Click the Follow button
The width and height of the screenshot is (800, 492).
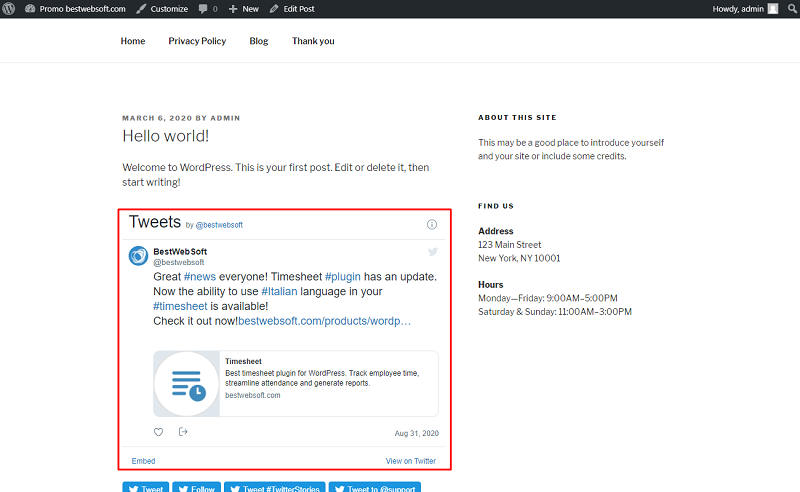click(196, 487)
